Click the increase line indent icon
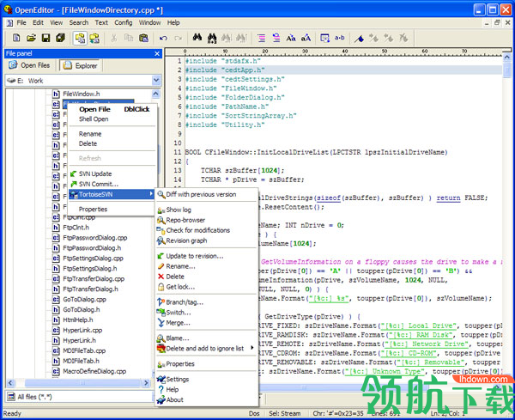The width and height of the screenshot is (515, 420). tap(262, 38)
